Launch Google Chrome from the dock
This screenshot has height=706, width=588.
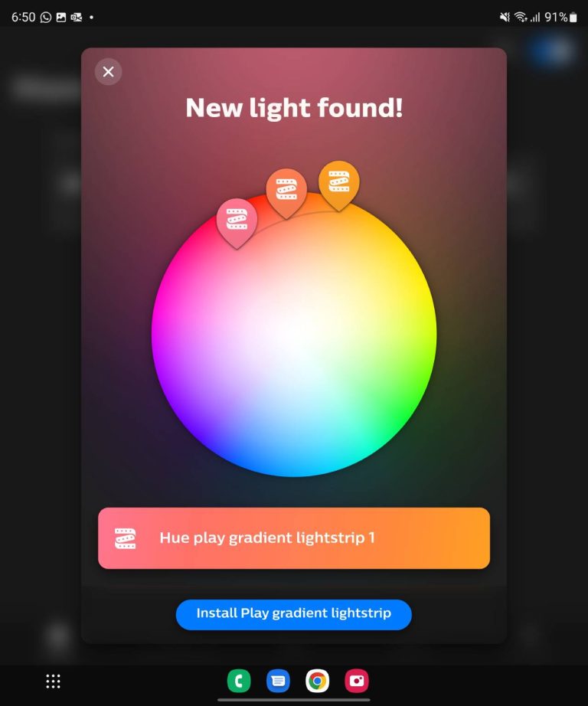[318, 681]
